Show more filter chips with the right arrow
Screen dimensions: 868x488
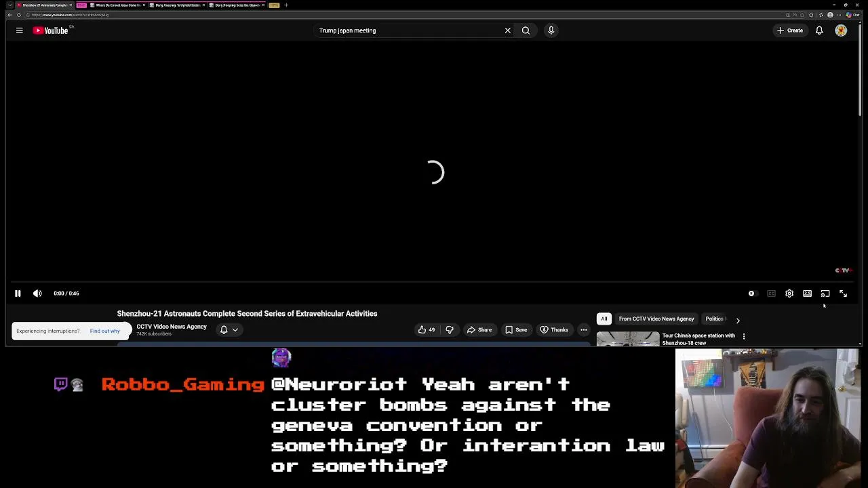pyautogui.click(x=738, y=320)
